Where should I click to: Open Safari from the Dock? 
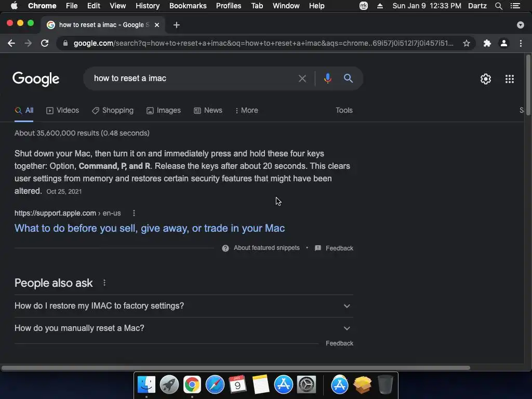click(215, 385)
